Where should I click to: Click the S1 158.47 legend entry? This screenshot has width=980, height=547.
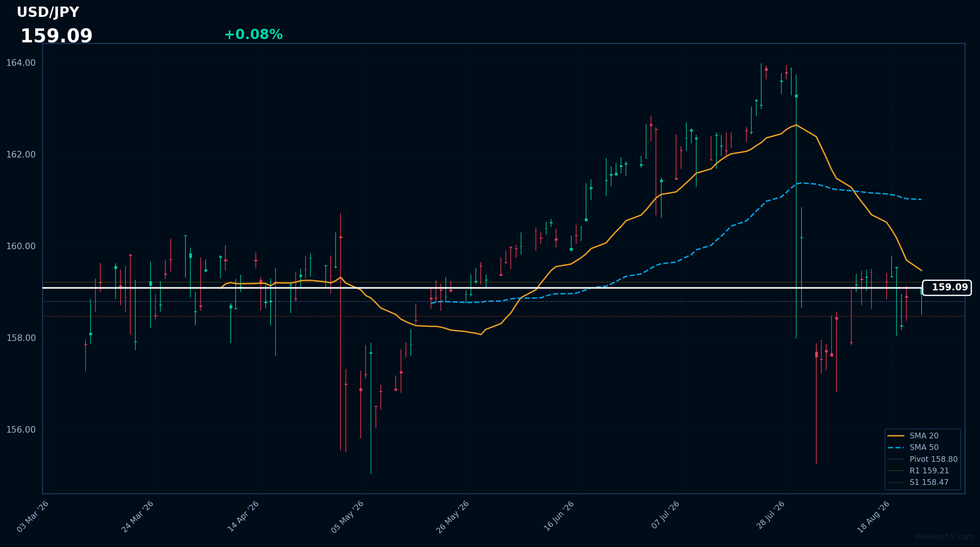point(918,482)
